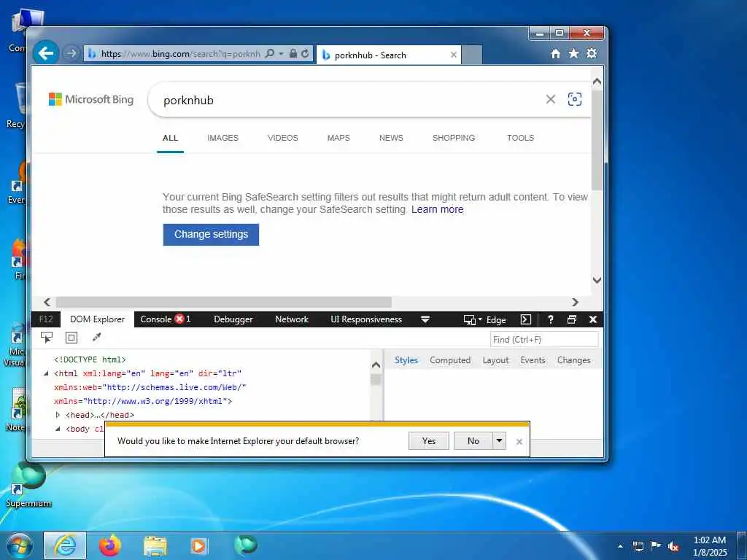Go back using the browser Back arrow
The height and width of the screenshot is (560, 747).
pos(46,52)
